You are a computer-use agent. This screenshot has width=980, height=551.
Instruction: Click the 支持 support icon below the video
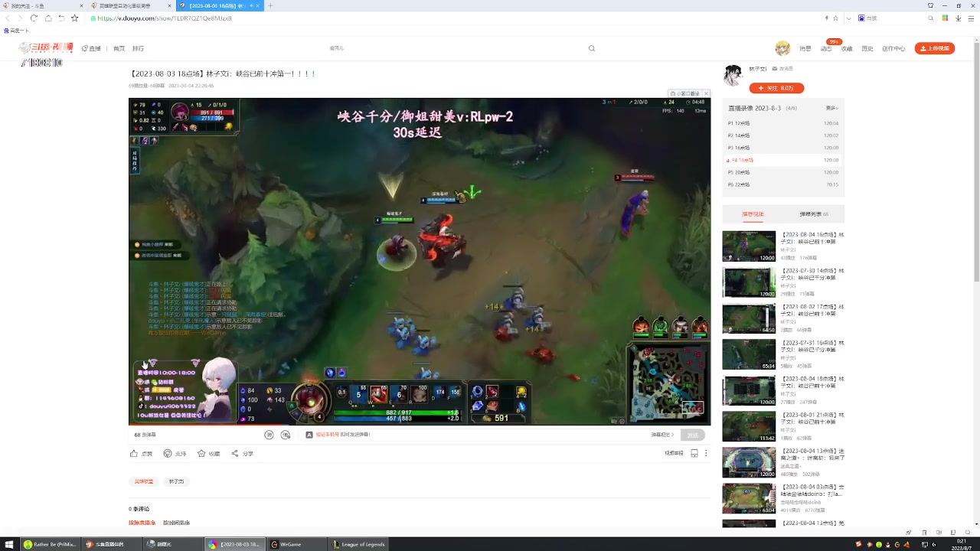tap(168, 453)
